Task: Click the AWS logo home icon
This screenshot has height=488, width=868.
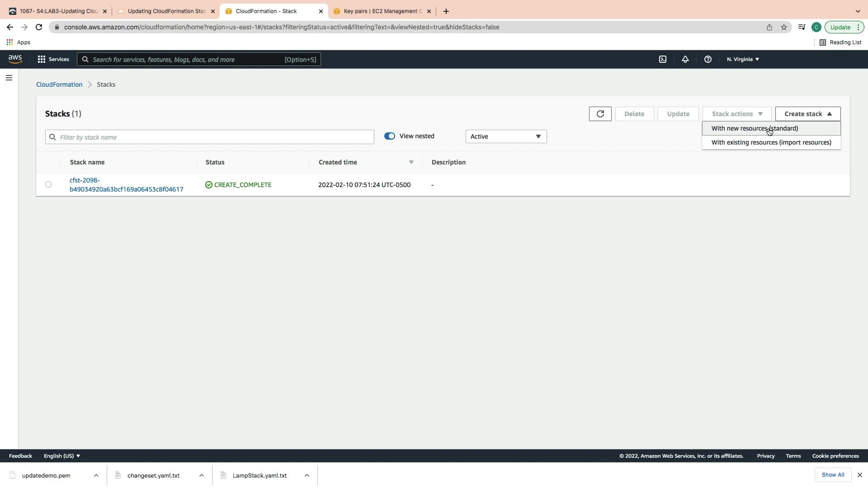Action: tap(15, 59)
